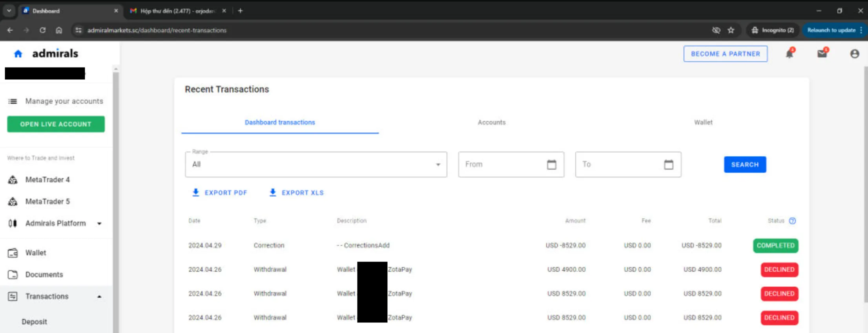Viewport: 868px width, 333px height.
Task: Click the page vertical scrollbar
Action: (x=865, y=185)
